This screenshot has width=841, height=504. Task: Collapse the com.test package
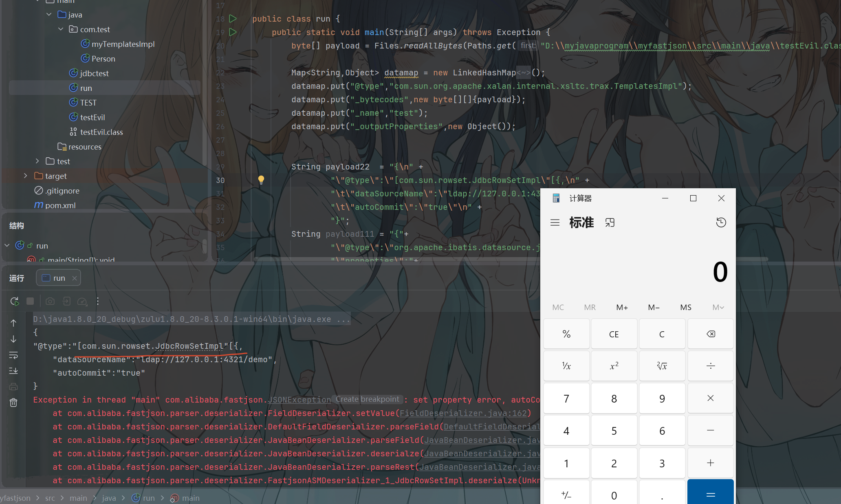(61, 29)
